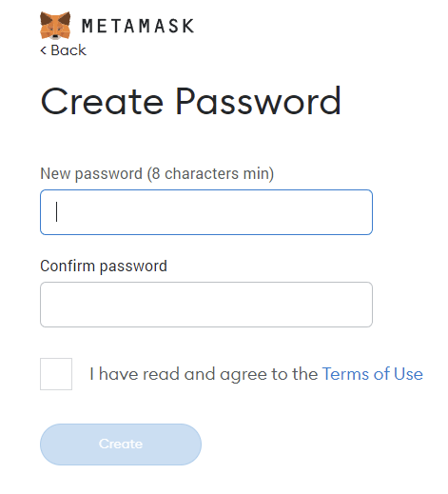Place cursor in the blue-outlined password box
Viewport: 448px width, 494px height.
[x=206, y=212]
